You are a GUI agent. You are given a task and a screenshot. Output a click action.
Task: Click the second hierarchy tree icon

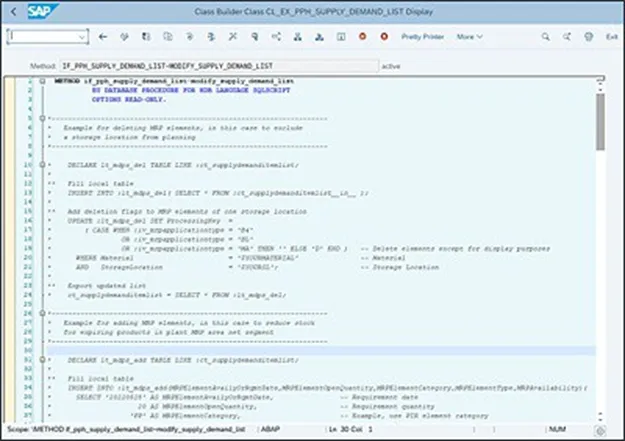(319, 37)
